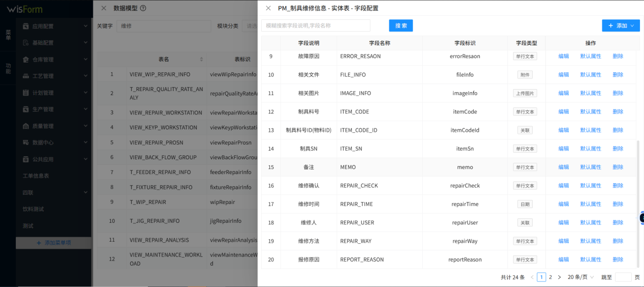The height and width of the screenshot is (287, 644).
Task: Open the 公共应用 sidebar icon
Action: click(26, 159)
